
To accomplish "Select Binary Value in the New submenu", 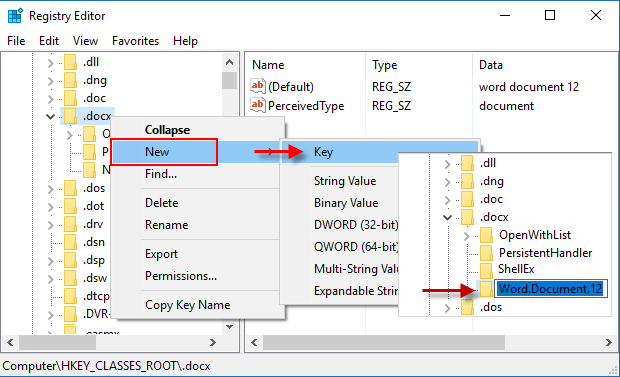I will coord(346,203).
